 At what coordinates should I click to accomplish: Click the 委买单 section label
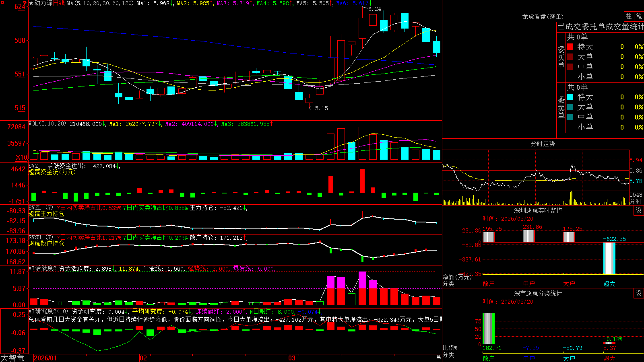(x=561, y=57)
